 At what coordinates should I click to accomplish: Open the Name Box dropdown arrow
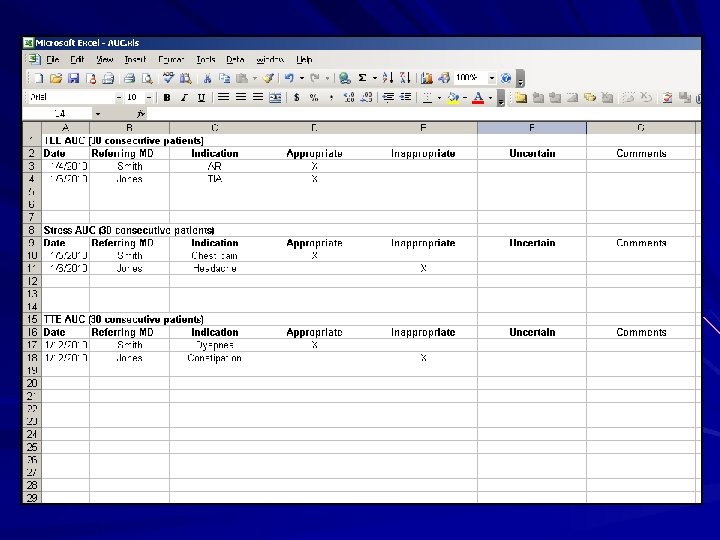coord(98,113)
